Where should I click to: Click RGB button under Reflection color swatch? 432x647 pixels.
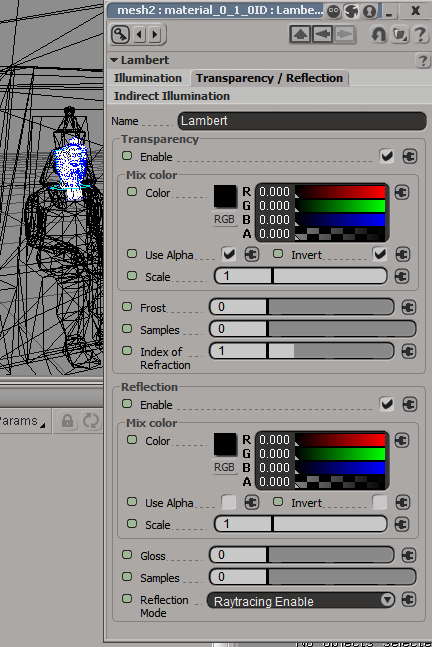point(224,468)
